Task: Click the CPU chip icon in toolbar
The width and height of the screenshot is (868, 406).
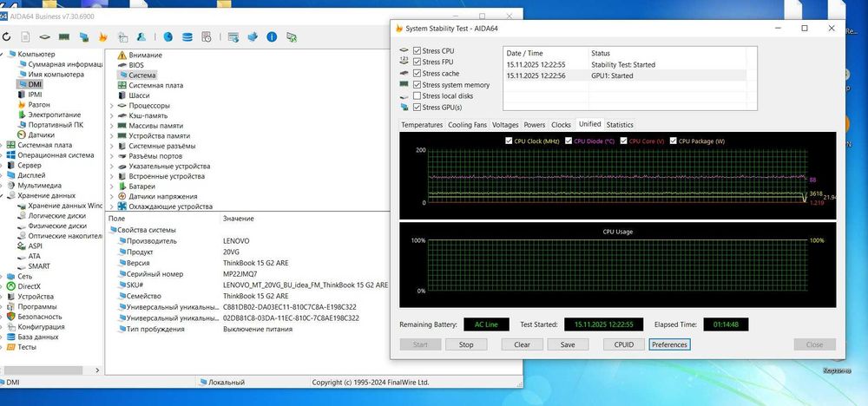Action: (x=45, y=37)
